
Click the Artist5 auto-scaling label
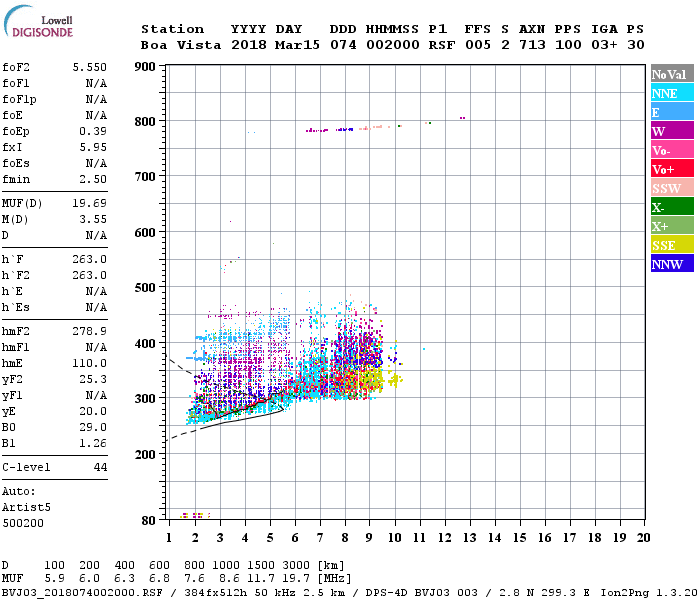pos(26,508)
